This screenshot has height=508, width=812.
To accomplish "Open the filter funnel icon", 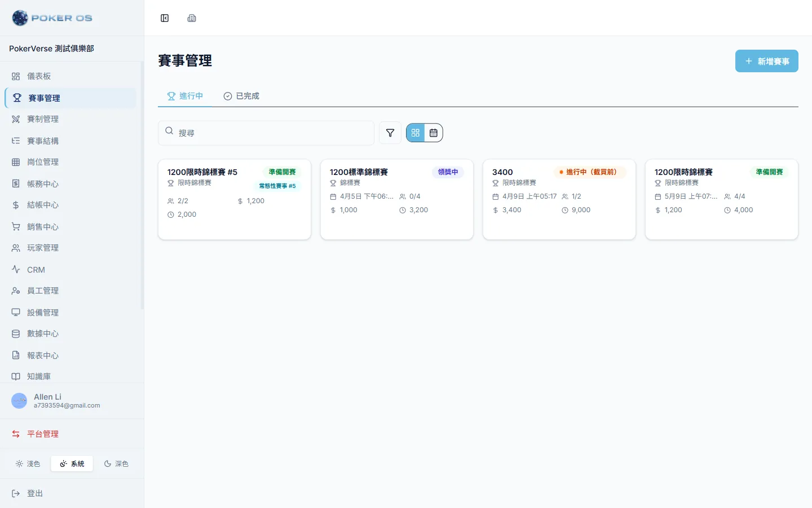I will (390, 133).
